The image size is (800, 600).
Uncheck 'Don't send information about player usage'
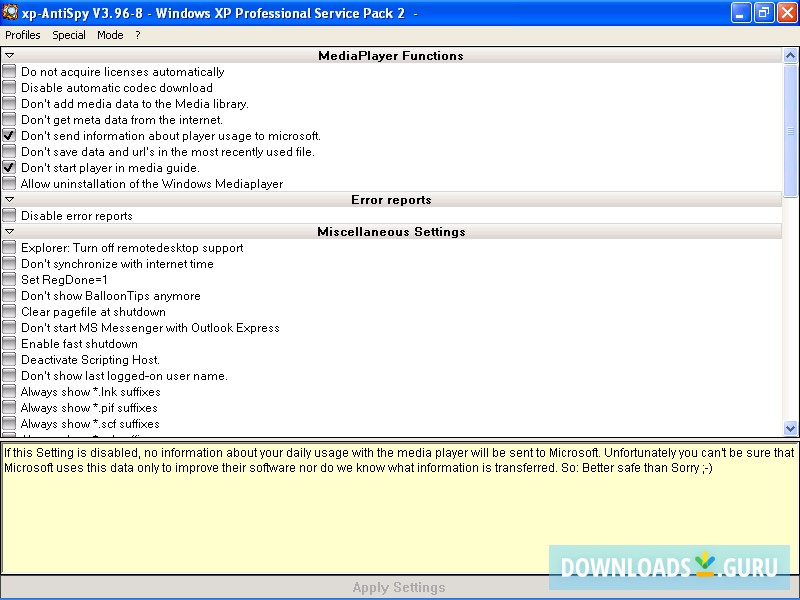(9, 136)
